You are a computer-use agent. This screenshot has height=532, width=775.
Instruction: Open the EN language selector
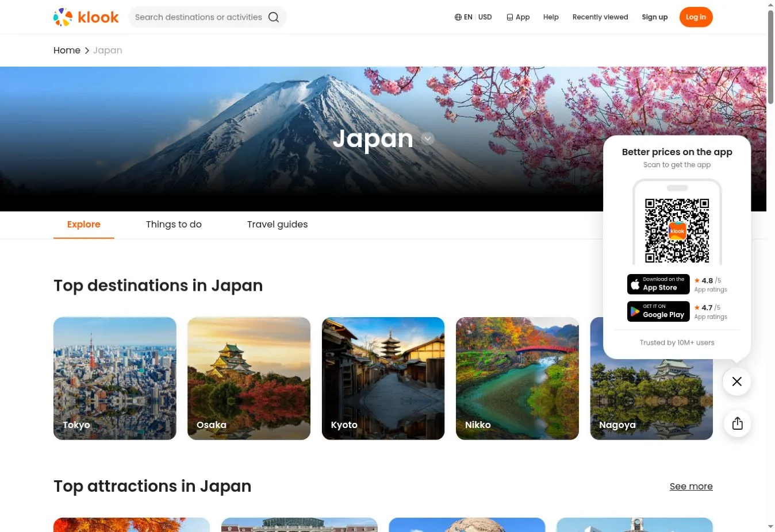point(468,17)
